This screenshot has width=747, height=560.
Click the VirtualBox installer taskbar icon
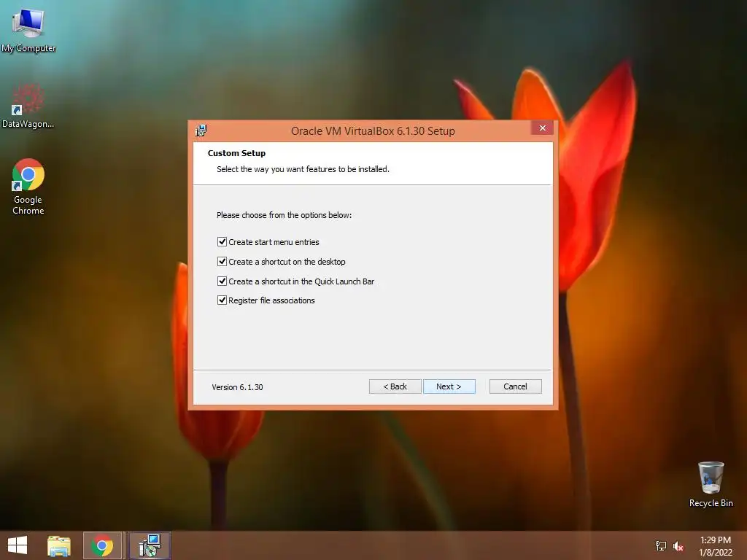[150, 545]
